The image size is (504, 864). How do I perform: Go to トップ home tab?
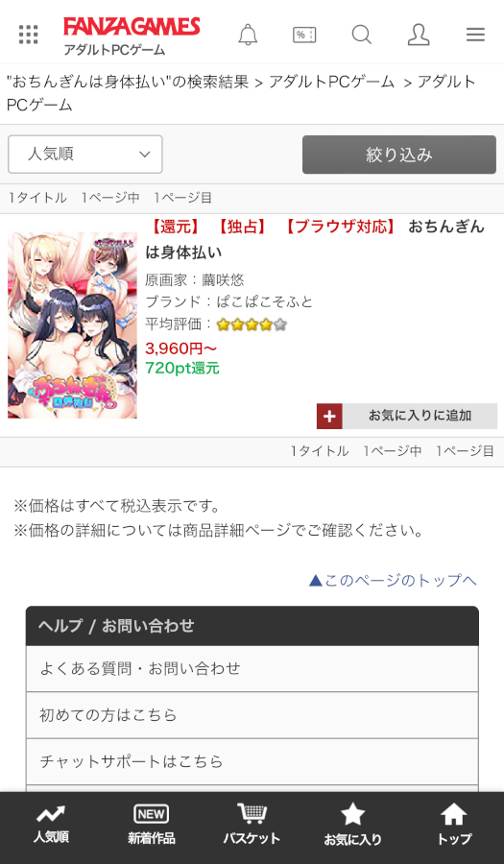454,825
